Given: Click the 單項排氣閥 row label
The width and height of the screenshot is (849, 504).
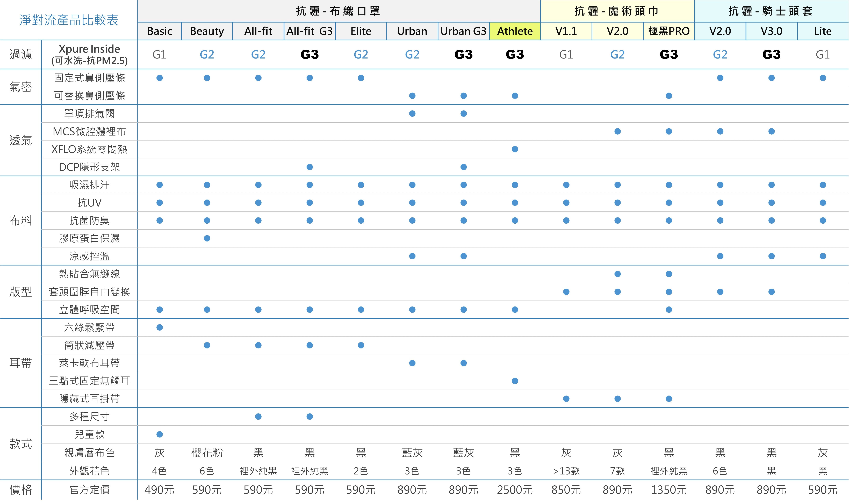Looking at the screenshot, I should (89, 113).
